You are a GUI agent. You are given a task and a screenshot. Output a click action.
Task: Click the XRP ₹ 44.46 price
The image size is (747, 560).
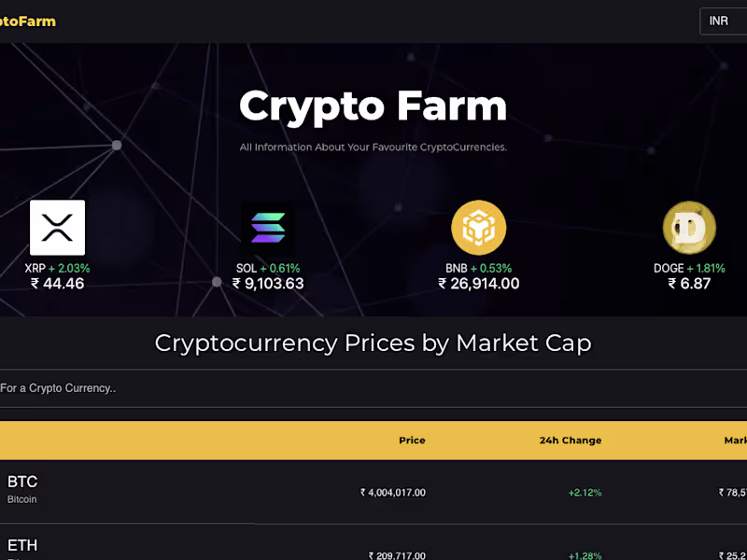tap(57, 284)
